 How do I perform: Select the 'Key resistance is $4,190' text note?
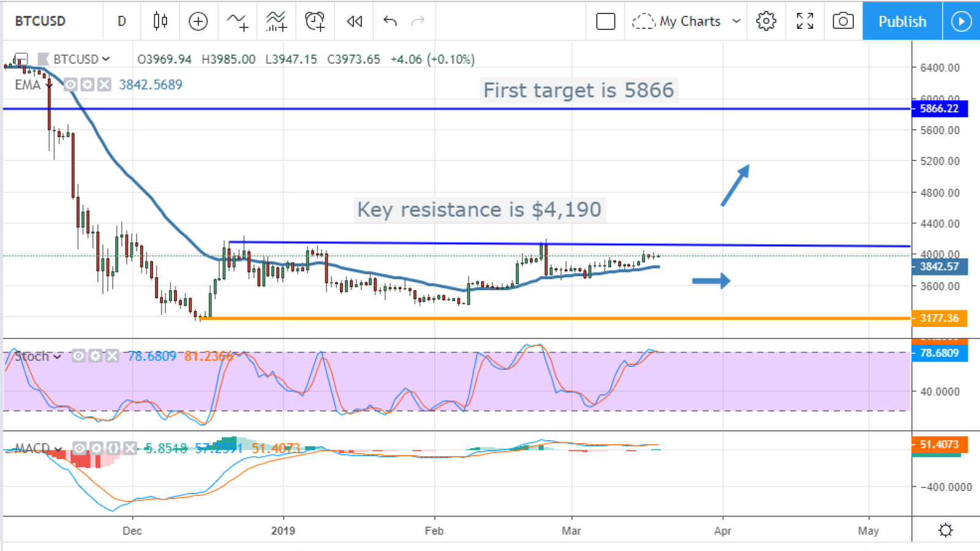[x=479, y=210]
